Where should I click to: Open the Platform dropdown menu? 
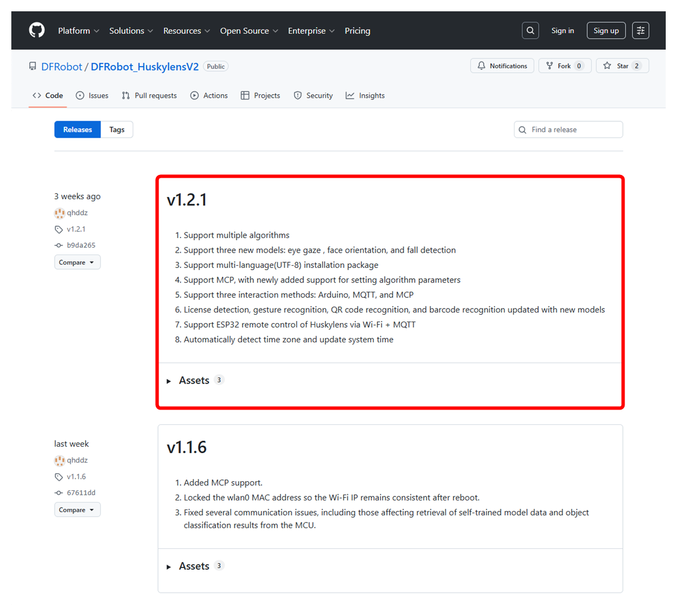coord(78,31)
